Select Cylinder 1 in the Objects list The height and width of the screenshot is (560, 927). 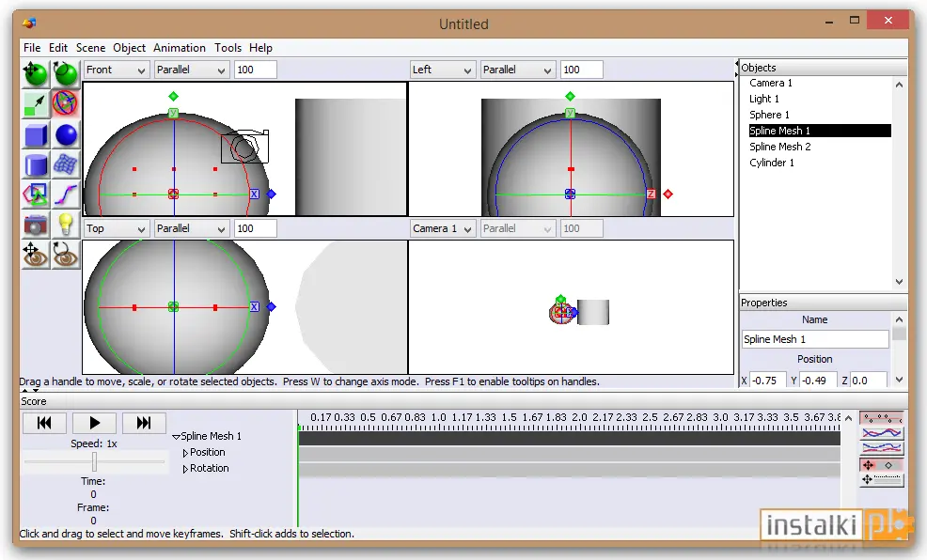pyautogui.click(x=772, y=163)
